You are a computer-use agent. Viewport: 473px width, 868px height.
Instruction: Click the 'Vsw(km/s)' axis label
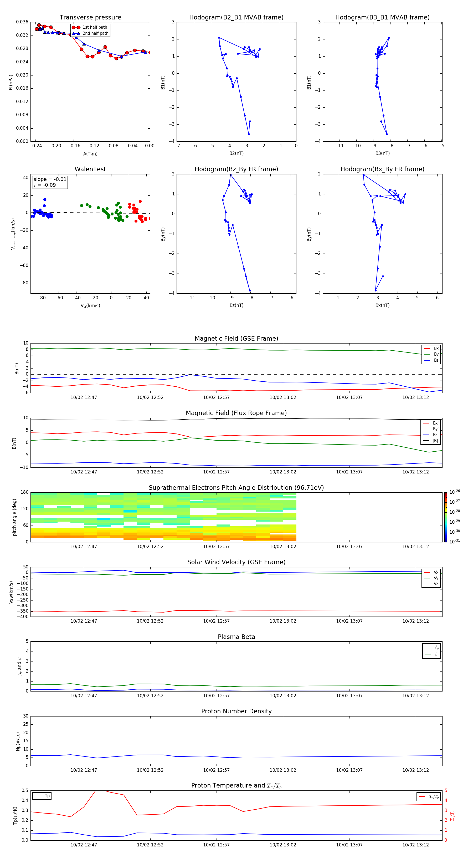coord(11,592)
